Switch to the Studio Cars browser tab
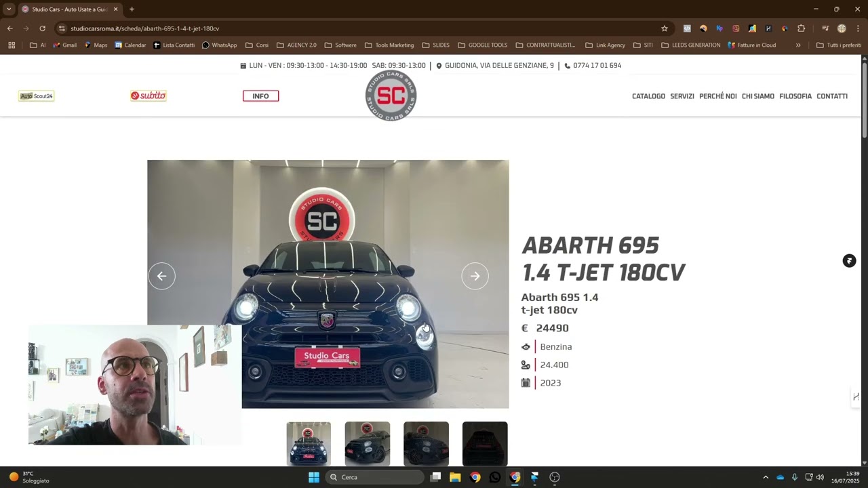Viewport: 868px width, 488px height. (x=70, y=9)
